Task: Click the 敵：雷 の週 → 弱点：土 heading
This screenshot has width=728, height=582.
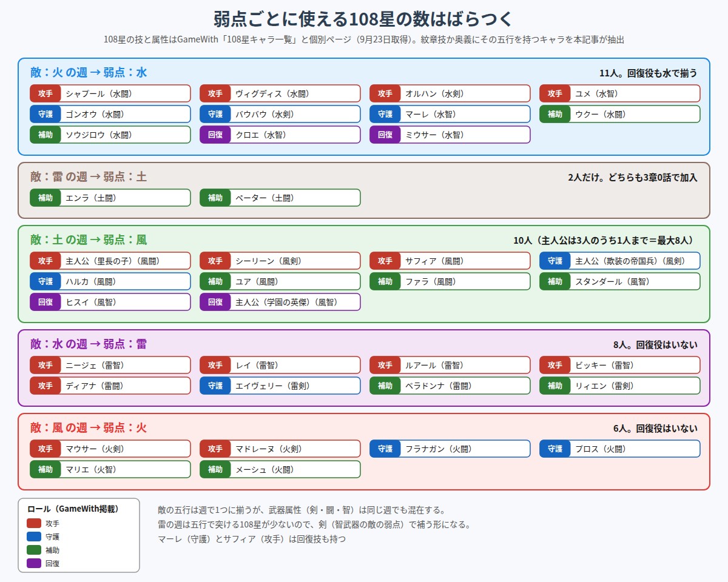Action: coord(89,177)
